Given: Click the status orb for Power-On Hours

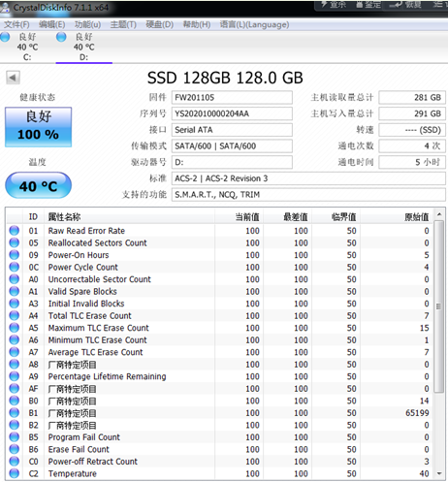Looking at the screenshot, I should (x=15, y=255).
